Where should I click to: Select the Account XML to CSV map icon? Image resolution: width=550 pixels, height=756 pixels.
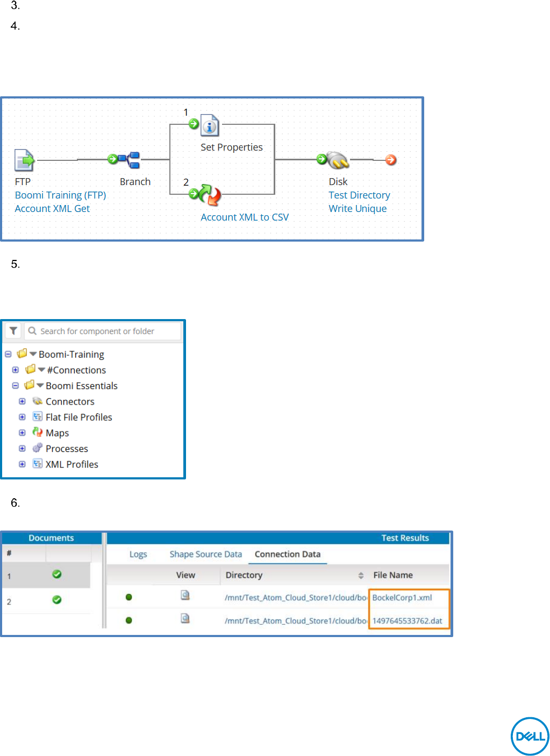click(210, 194)
